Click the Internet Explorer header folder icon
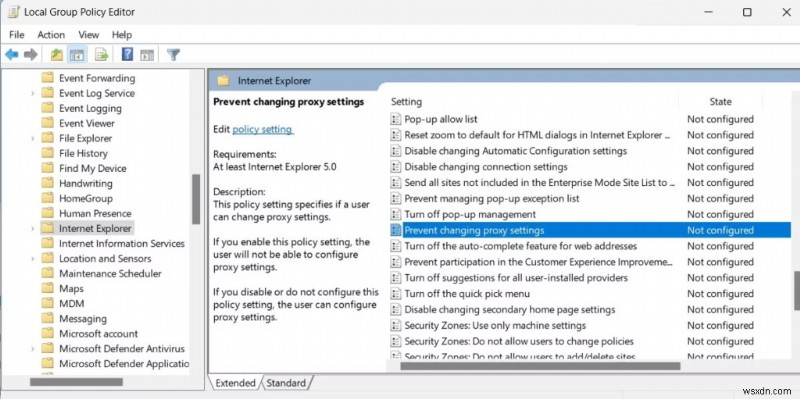 [x=223, y=81]
